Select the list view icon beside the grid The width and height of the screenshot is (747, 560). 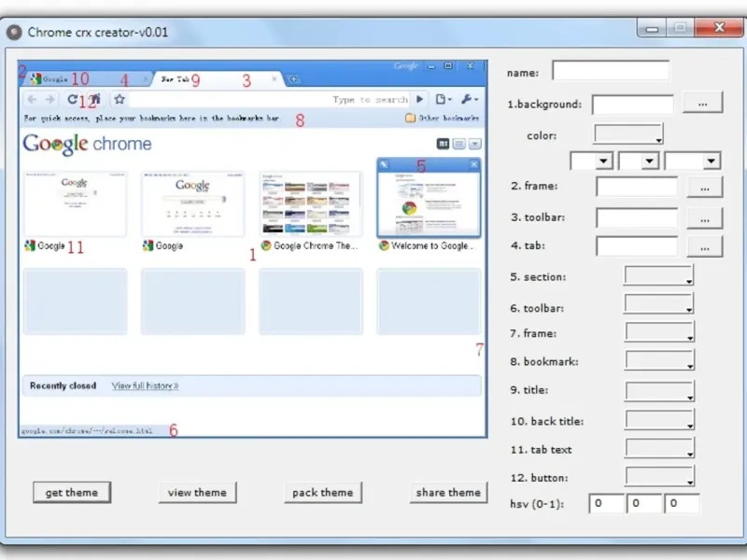(458, 144)
